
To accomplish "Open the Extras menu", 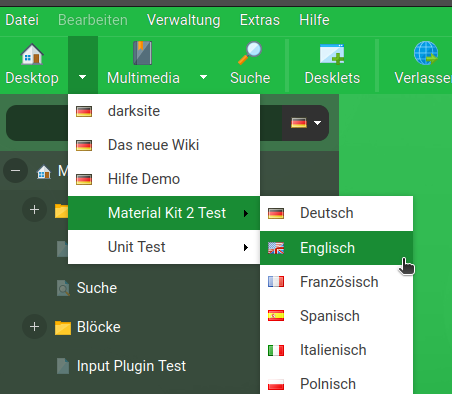I will pos(260,20).
